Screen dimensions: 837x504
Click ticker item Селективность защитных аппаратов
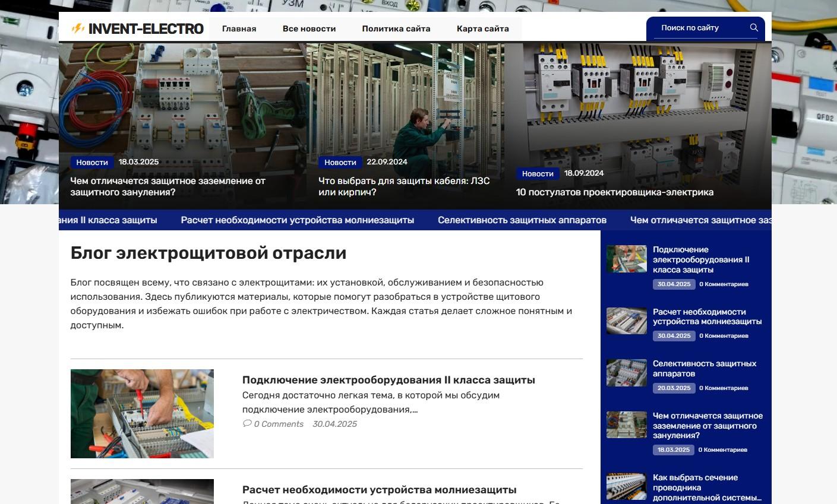(x=522, y=220)
